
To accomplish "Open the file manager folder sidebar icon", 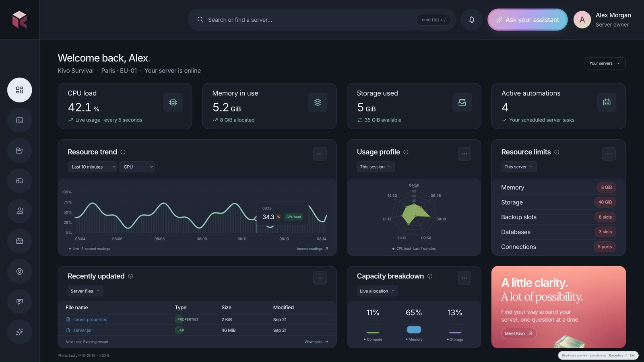I will [19, 150].
